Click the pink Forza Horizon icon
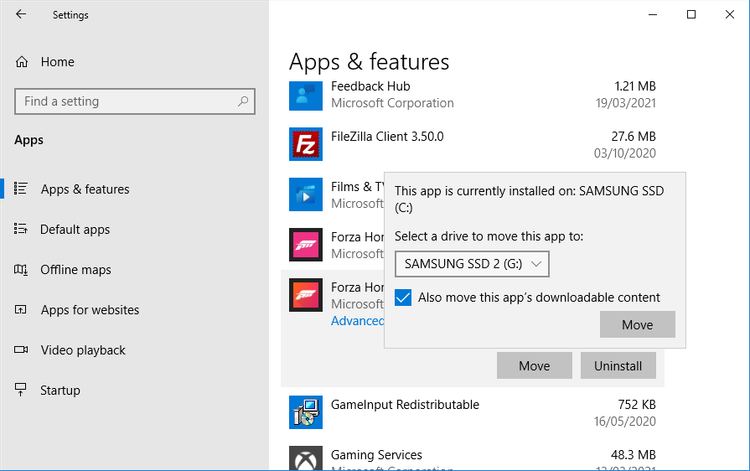750x471 pixels. click(x=306, y=244)
